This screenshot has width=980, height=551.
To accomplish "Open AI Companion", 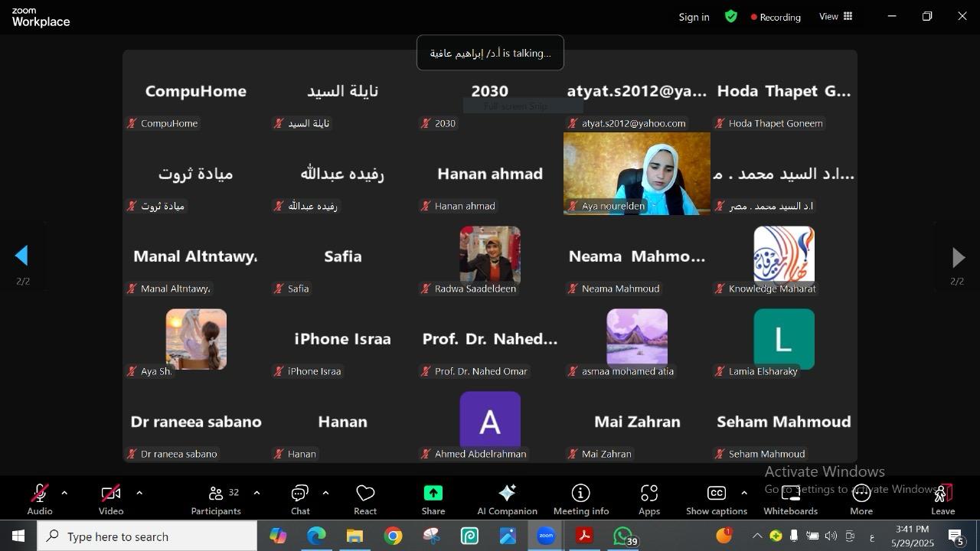I will click(x=507, y=499).
